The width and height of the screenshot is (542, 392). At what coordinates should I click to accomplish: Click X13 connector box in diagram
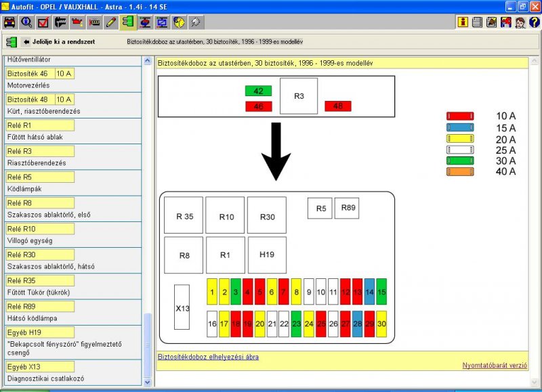pyautogui.click(x=182, y=307)
